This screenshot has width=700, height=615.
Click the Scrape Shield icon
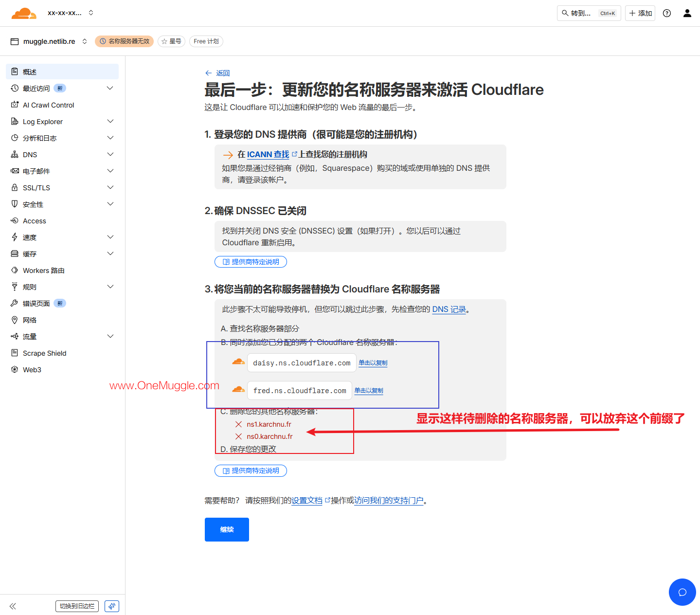15,353
